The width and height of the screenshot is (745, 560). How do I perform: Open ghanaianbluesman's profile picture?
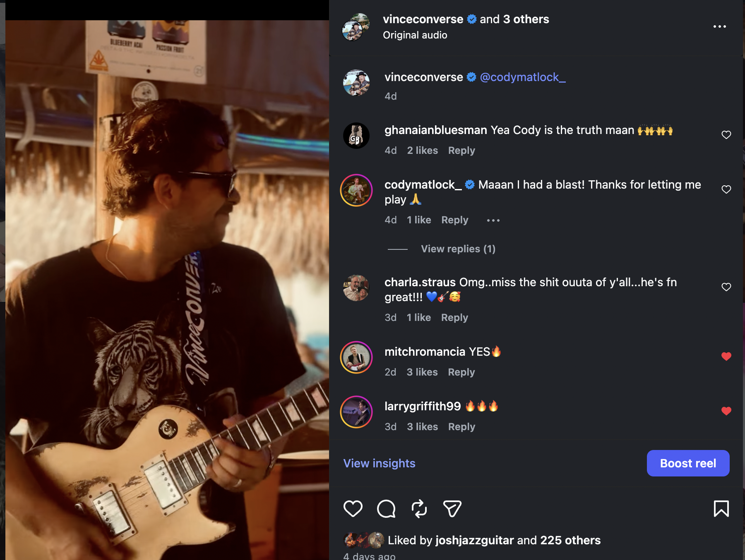coord(356,136)
